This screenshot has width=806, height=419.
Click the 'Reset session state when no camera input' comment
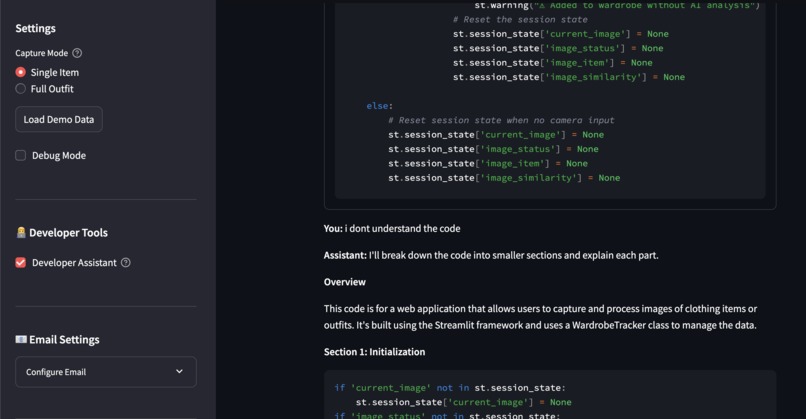pyautogui.click(x=501, y=120)
